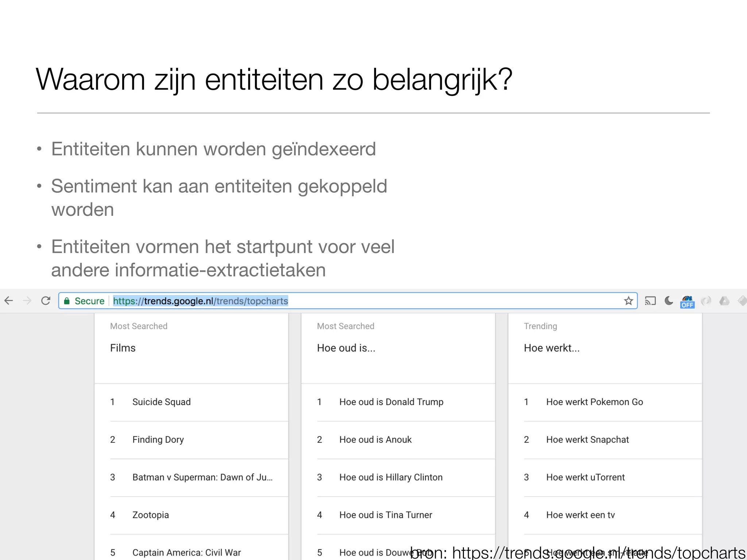This screenshot has height=560, width=747.
Task: Click 'Hoe werkt een tv'
Action: click(580, 515)
